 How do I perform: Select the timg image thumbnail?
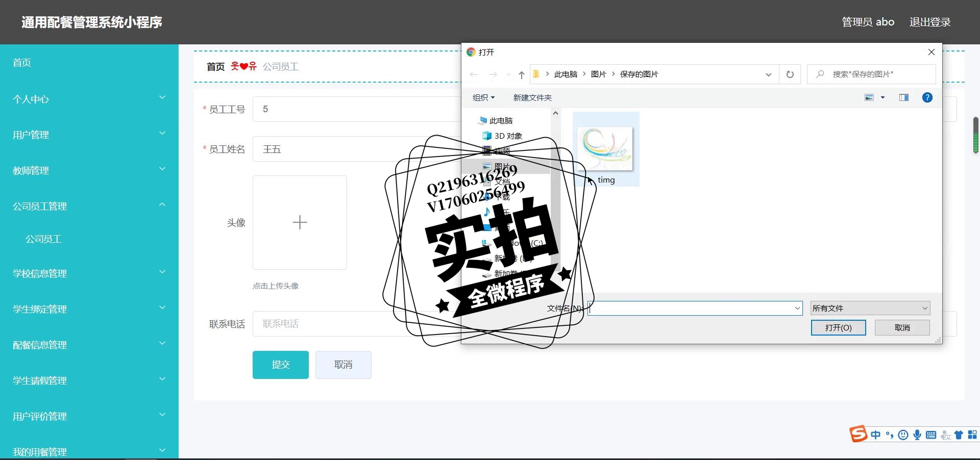[606, 149]
